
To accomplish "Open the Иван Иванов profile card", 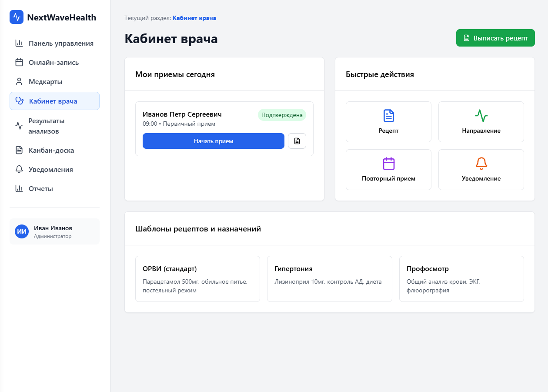I will tap(54, 231).
